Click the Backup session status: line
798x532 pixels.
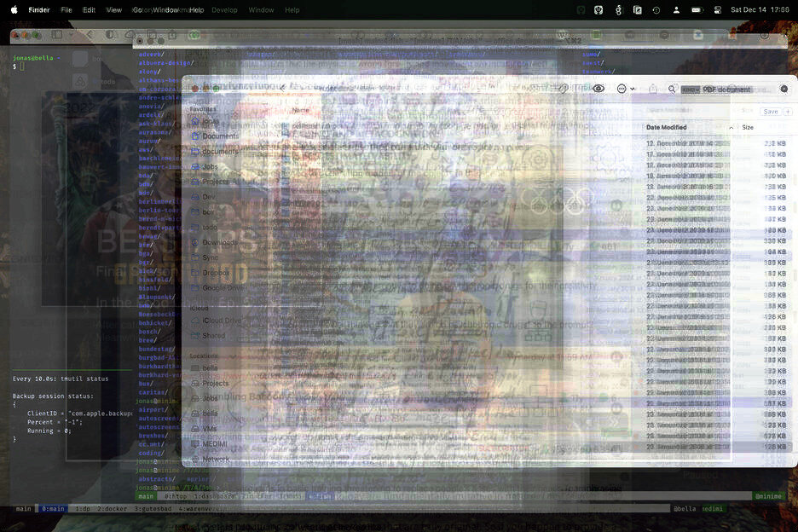coord(53,396)
